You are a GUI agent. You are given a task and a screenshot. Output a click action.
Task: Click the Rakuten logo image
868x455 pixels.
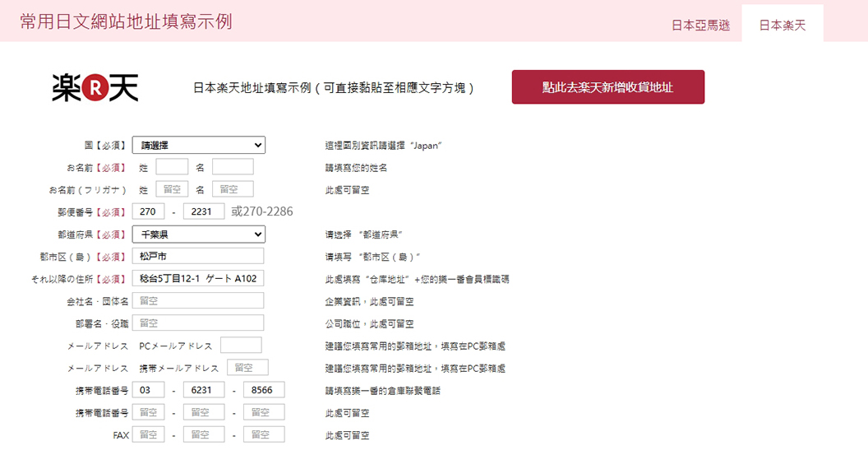click(x=95, y=87)
